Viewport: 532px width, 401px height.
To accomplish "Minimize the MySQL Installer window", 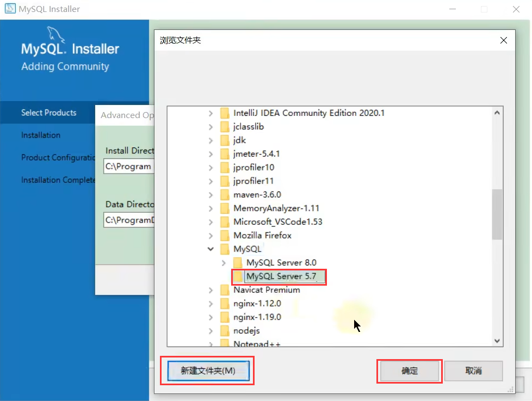I will pyautogui.click(x=453, y=9).
